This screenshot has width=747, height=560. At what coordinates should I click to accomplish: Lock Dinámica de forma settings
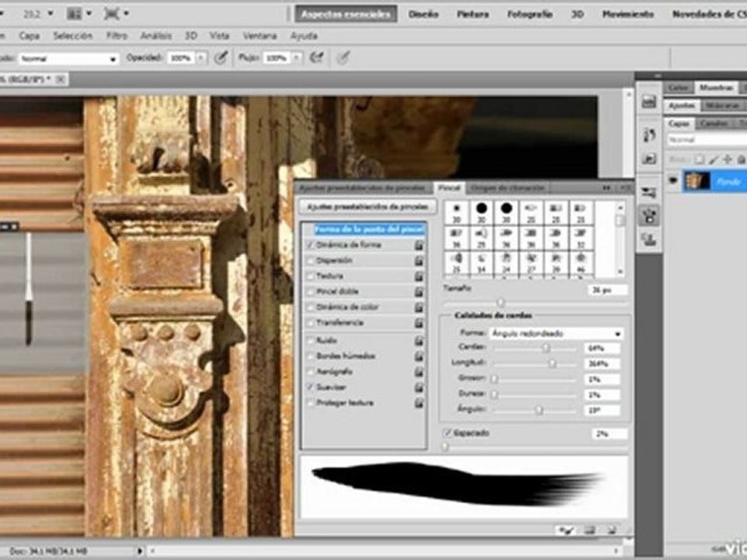pos(419,245)
